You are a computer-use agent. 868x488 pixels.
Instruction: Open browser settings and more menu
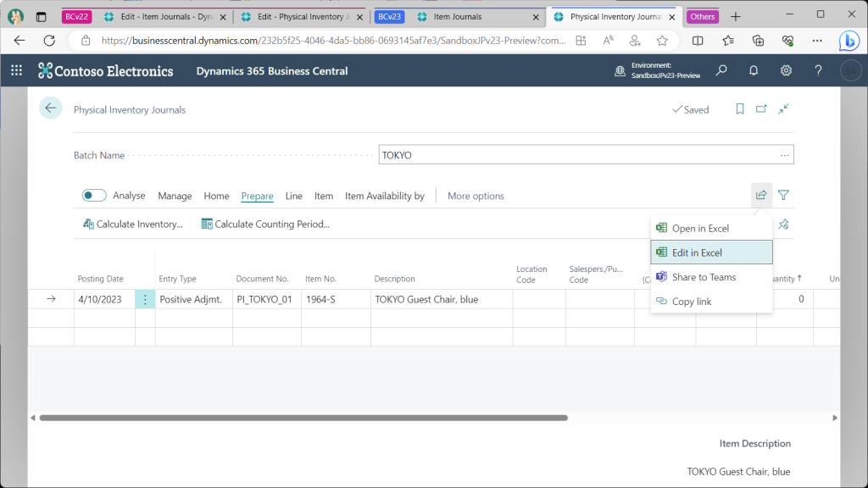point(817,41)
